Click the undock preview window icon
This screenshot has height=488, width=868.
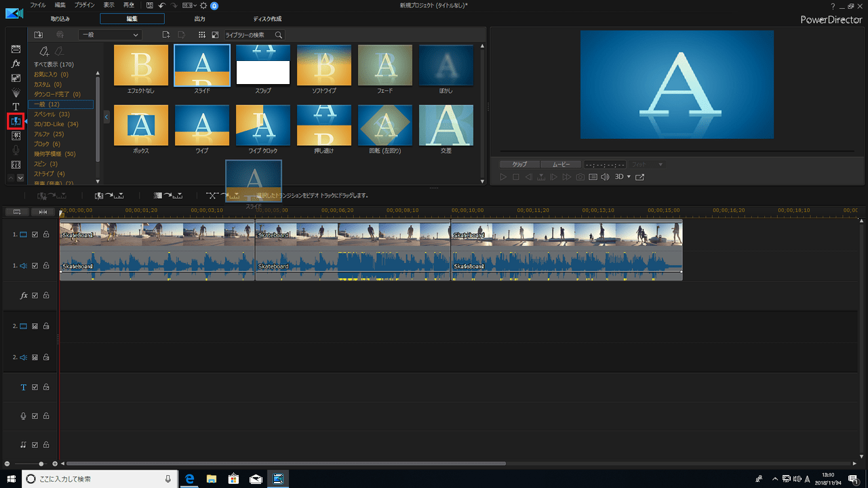(x=639, y=177)
